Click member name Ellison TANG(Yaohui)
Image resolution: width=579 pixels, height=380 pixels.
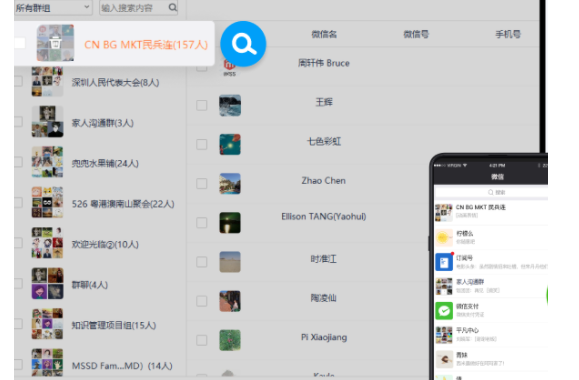[324, 216]
